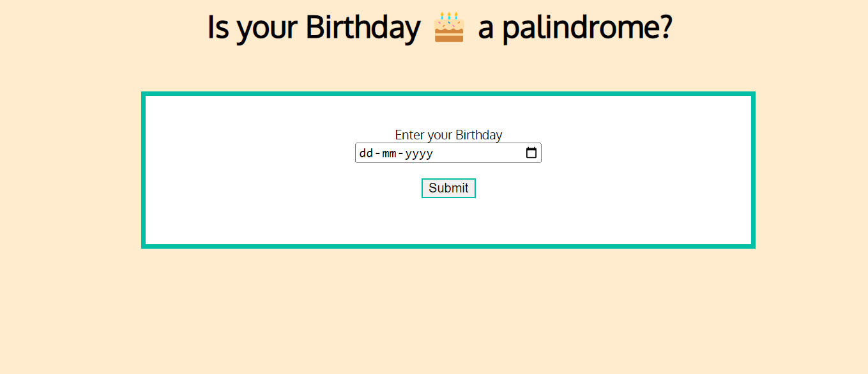
Task: Submit the birthday palindrome form
Action: click(x=448, y=187)
